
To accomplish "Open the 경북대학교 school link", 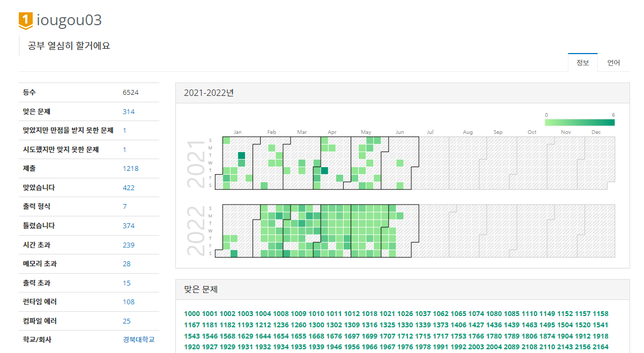I will (x=139, y=340).
